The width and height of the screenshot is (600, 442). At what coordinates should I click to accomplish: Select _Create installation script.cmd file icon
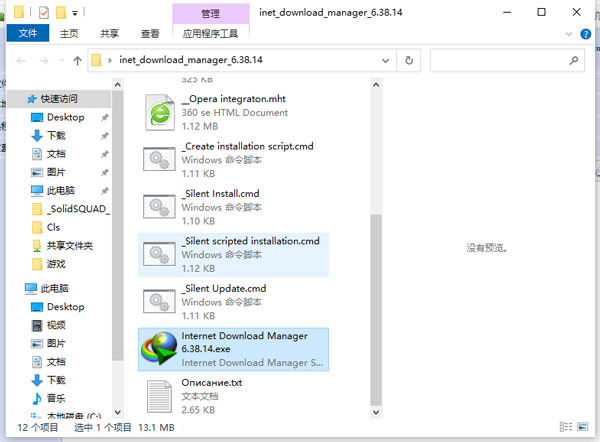(159, 159)
